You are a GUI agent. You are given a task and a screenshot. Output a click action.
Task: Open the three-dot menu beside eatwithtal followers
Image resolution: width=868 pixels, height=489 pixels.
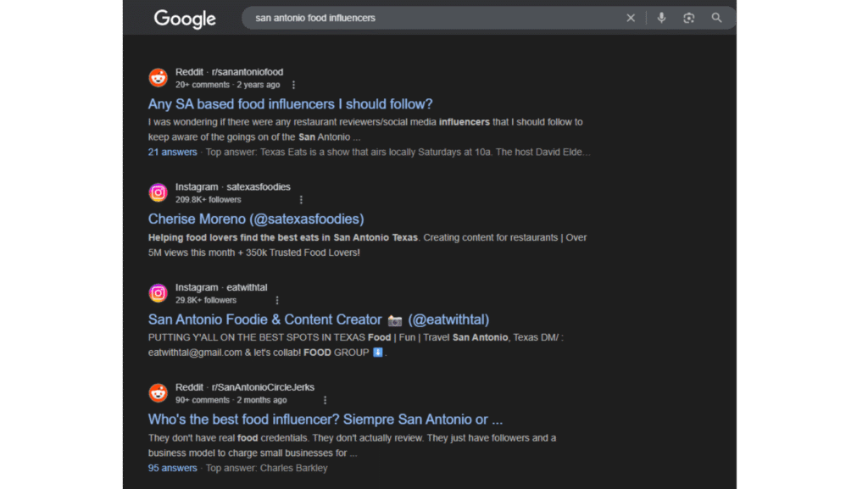(277, 300)
